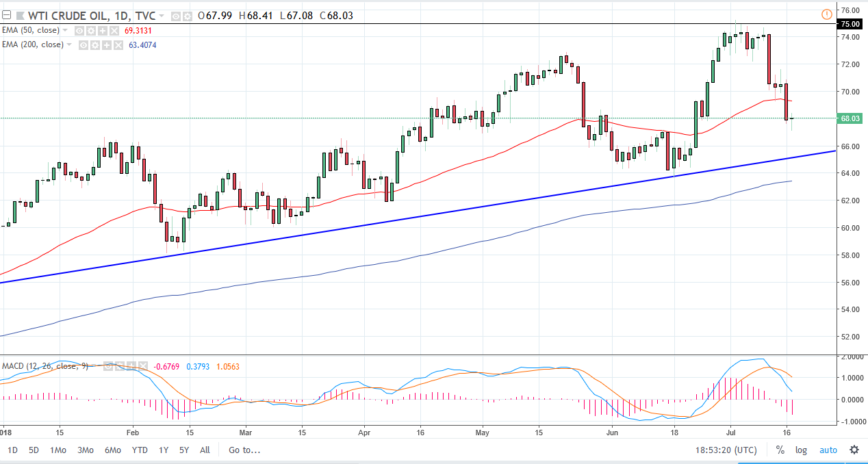
Task: Click the plus icon beside EMA (200, close)
Action: click(x=107, y=44)
